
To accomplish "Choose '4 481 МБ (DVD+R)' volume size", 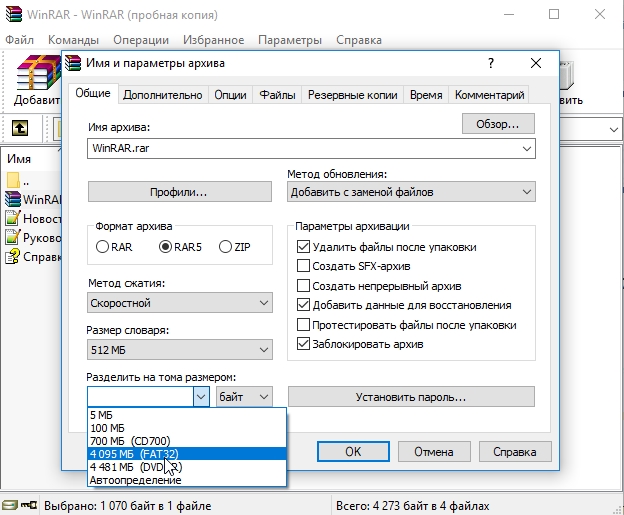I will tap(187, 466).
